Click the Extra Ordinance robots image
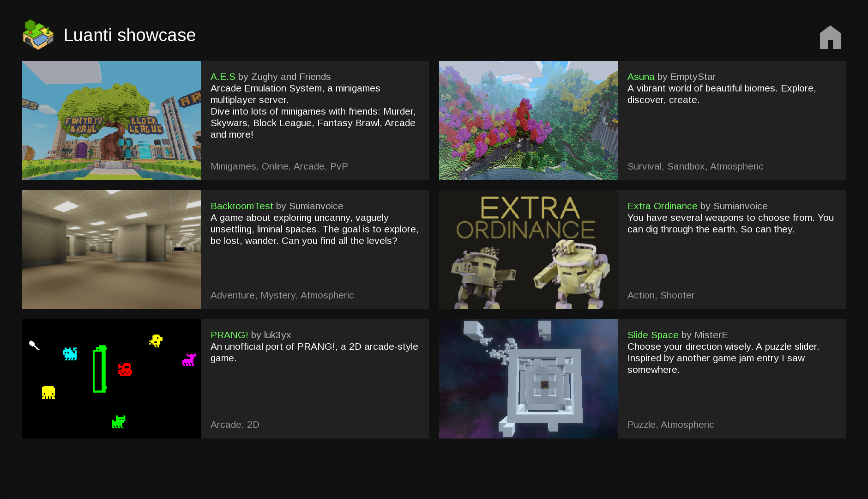868x499 pixels. [528, 249]
